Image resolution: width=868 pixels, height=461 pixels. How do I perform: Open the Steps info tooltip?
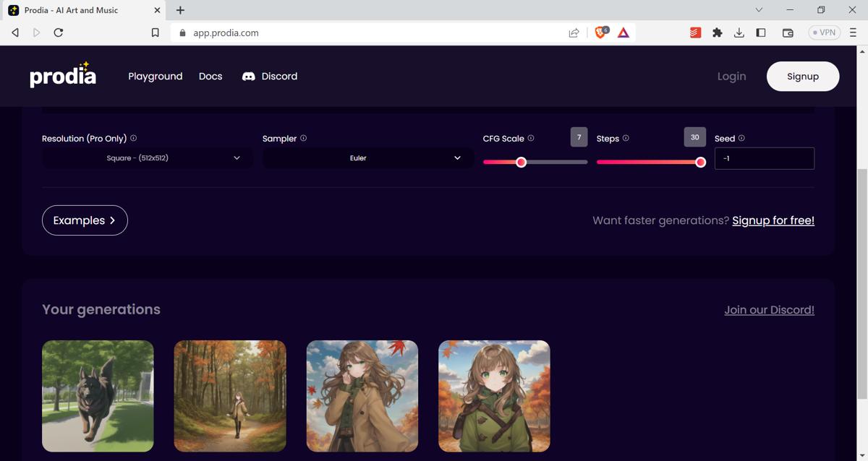[627, 137]
